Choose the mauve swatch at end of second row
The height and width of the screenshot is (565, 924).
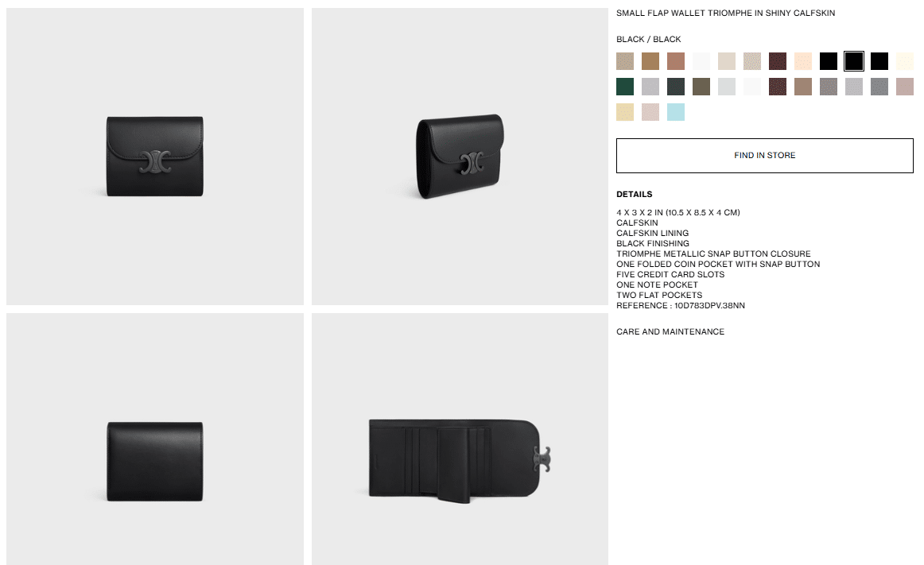coord(905,87)
